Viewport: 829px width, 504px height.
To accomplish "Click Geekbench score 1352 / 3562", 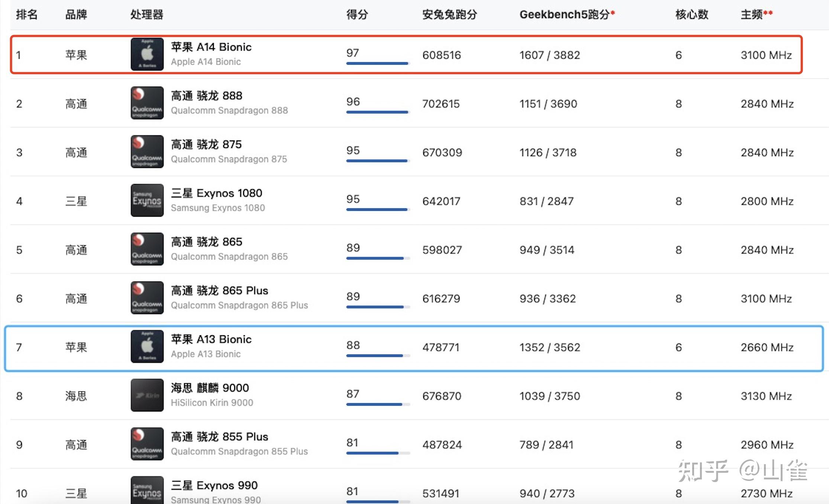I will (550, 347).
